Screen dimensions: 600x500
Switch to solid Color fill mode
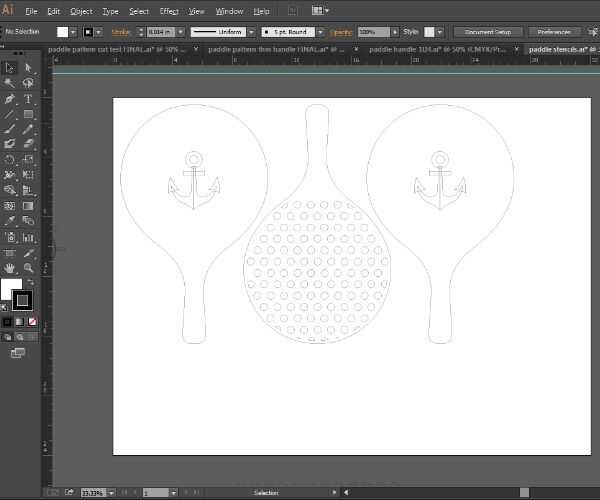(x=8, y=322)
